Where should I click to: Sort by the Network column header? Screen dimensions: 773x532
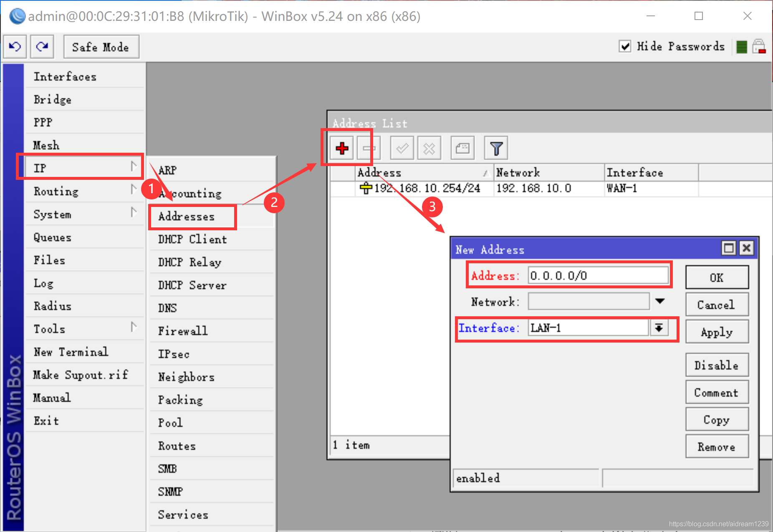[x=549, y=172]
